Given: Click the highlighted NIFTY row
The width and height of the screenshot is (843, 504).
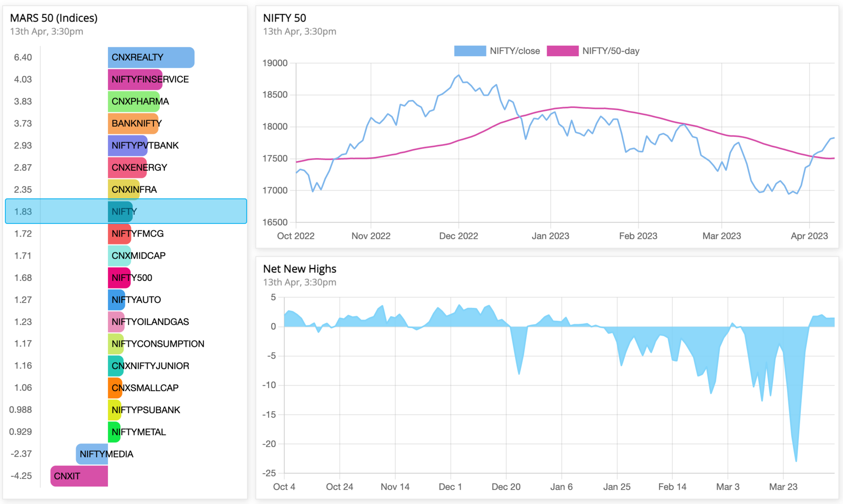Looking at the screenshot, I should (x=126, y=211).
